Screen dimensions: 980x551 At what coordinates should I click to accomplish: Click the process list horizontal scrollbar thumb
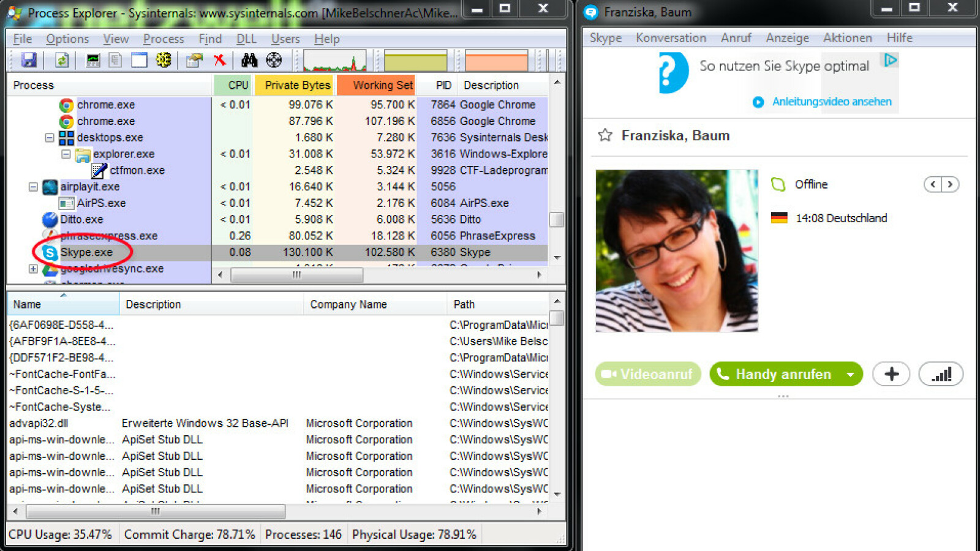click(296, 275)
